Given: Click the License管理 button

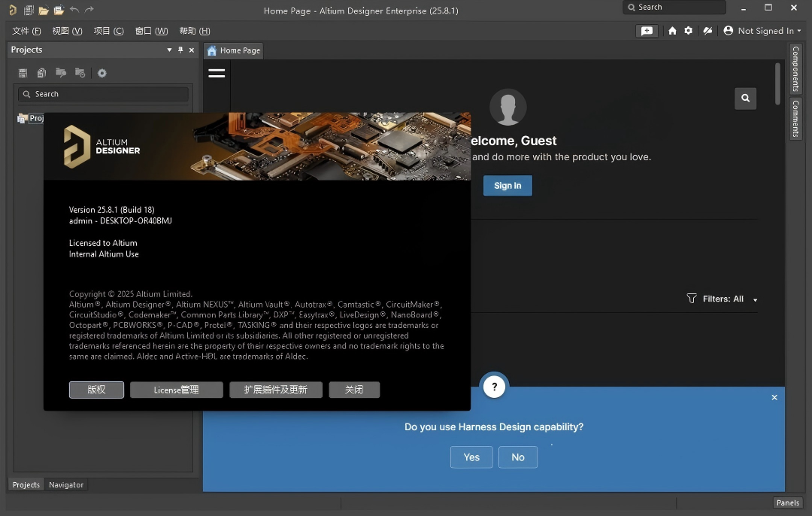Looking at the screenshot, I should tap(176, 390).
